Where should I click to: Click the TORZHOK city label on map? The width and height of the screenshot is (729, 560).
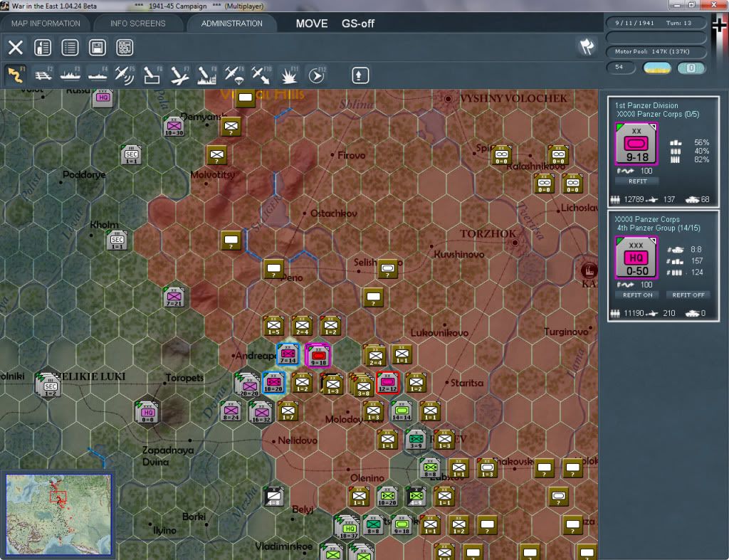(x=488, y=234)
